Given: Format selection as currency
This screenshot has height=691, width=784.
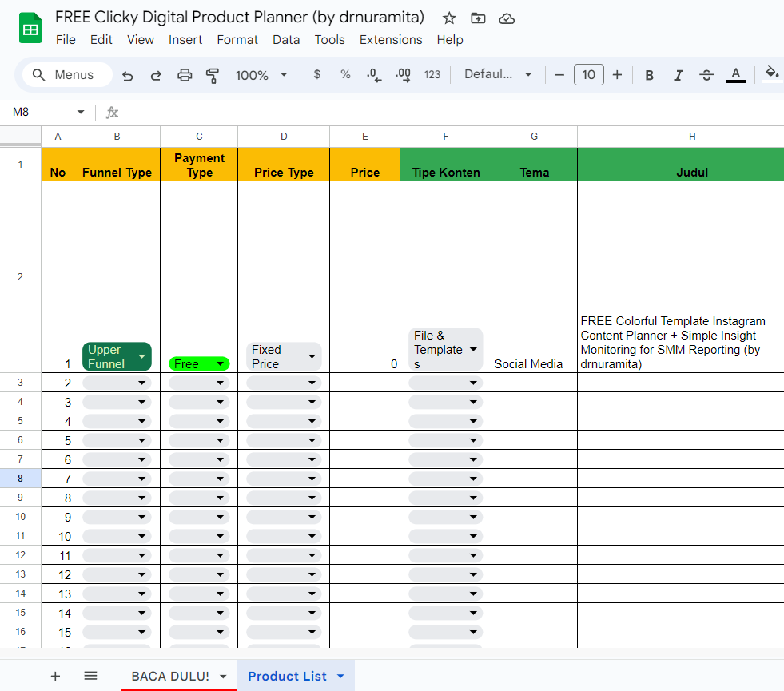Looking at the screenshot, I should click(x=316, y=74).
